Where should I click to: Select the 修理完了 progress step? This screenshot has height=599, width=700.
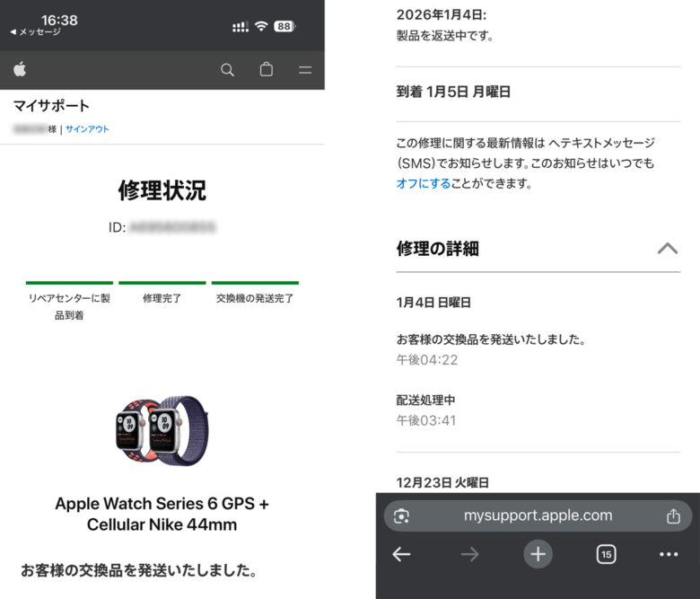(x=162, y=296)
